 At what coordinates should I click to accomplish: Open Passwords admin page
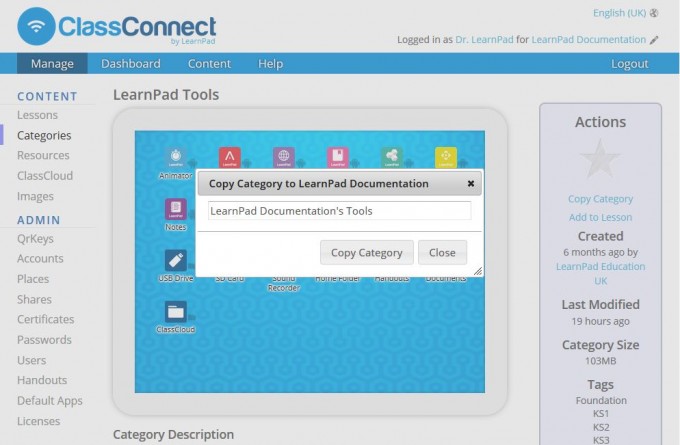tap(44, 340)
